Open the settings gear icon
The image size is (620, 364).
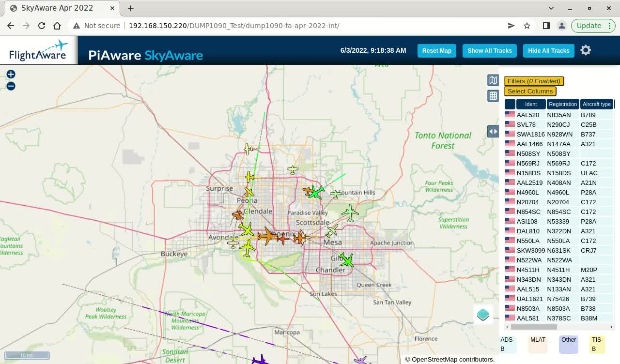[586, 50]
